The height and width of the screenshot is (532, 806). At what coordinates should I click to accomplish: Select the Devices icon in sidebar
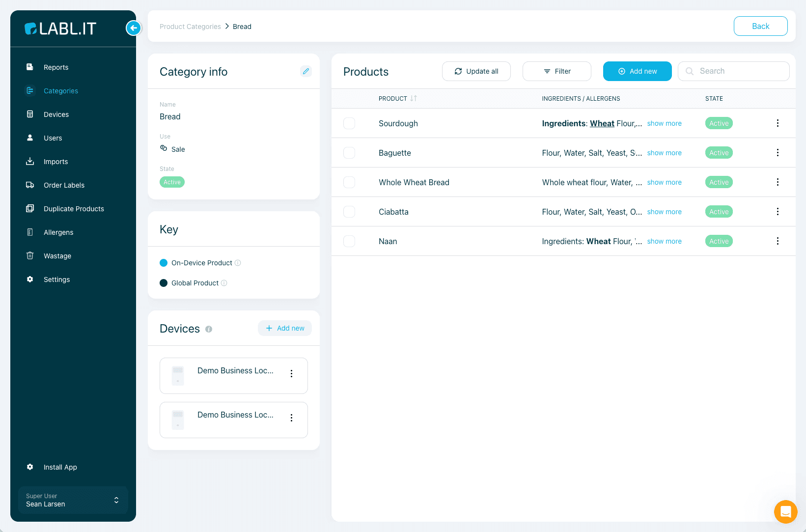[30, 114]
